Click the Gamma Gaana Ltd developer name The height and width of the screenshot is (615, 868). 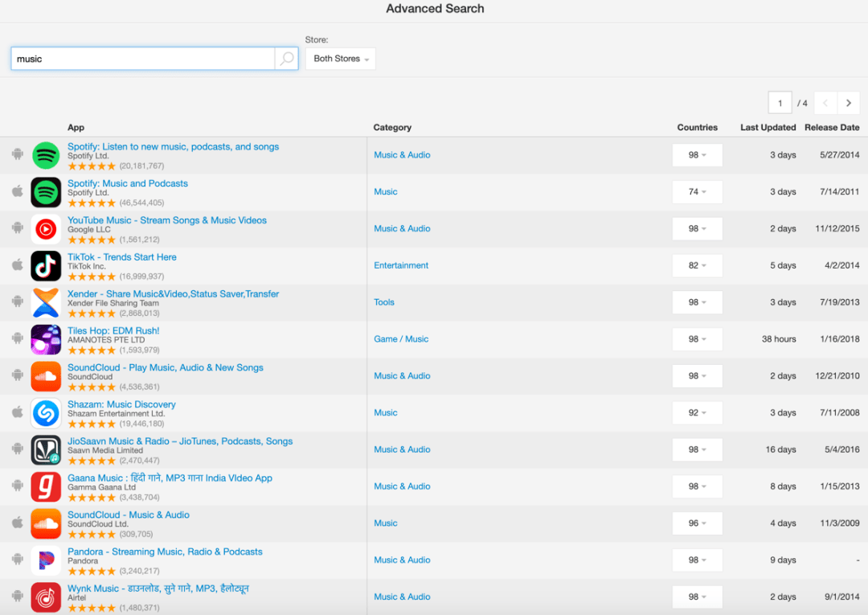coord(102,487)
